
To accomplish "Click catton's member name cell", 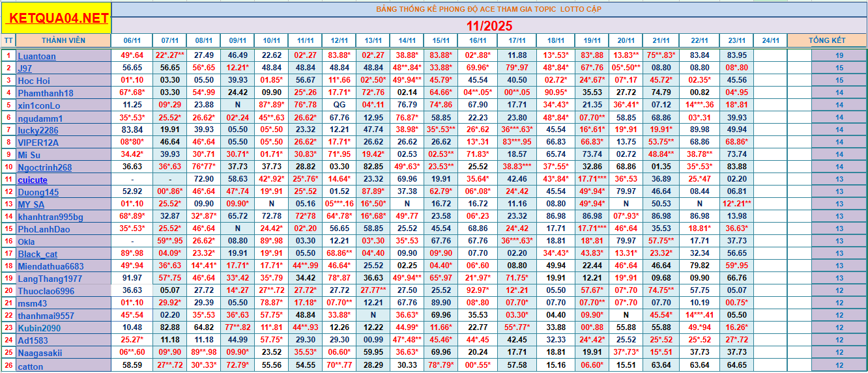I will click(31, 366).
